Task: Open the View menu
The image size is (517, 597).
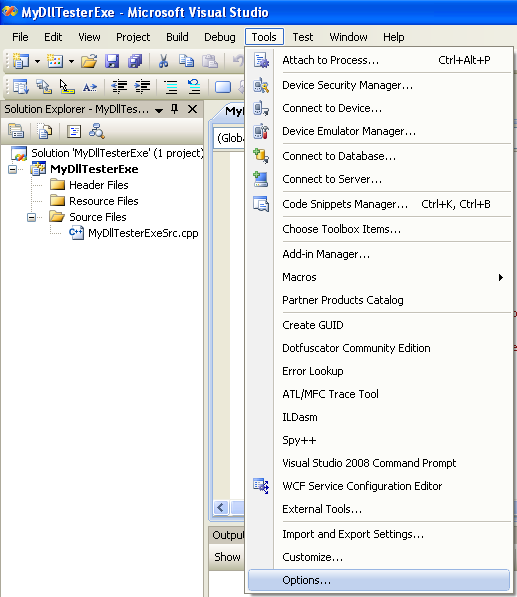Action: pyautogui.click(x=89, y=37)
